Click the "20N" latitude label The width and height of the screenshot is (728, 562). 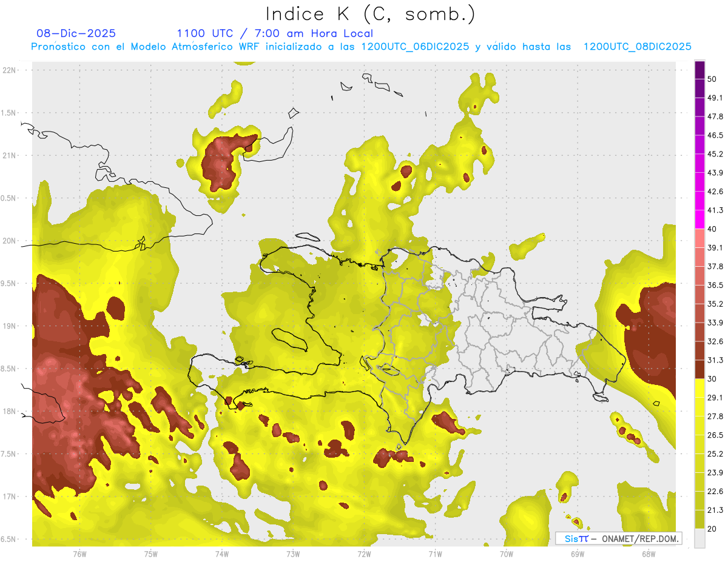coord(10,241)
